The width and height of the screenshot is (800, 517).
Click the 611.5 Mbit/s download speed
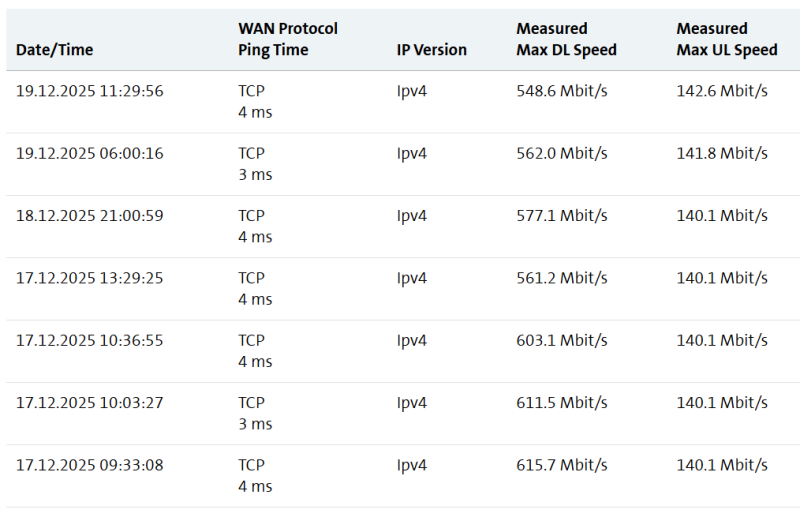click(562, 402)
